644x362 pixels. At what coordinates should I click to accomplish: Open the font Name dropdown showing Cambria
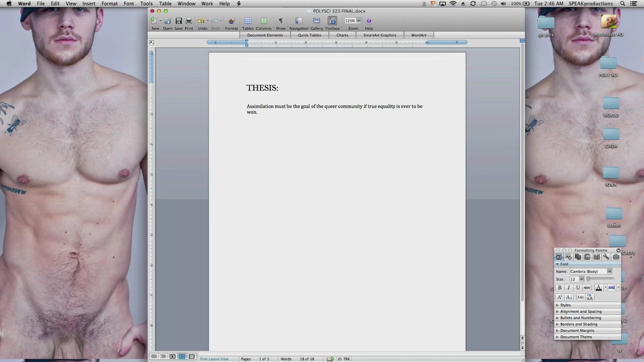(x=591, y=271)
